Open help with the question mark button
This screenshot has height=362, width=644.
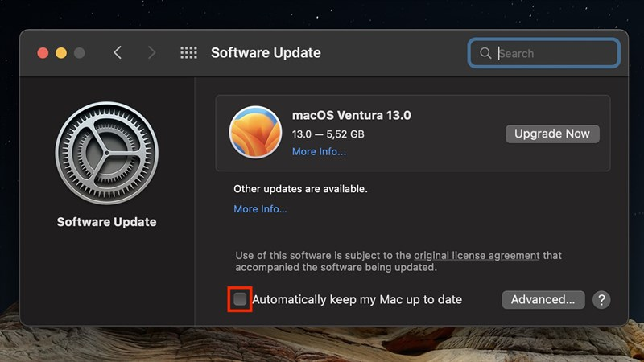pyautogui.click(x=601, y=300)
